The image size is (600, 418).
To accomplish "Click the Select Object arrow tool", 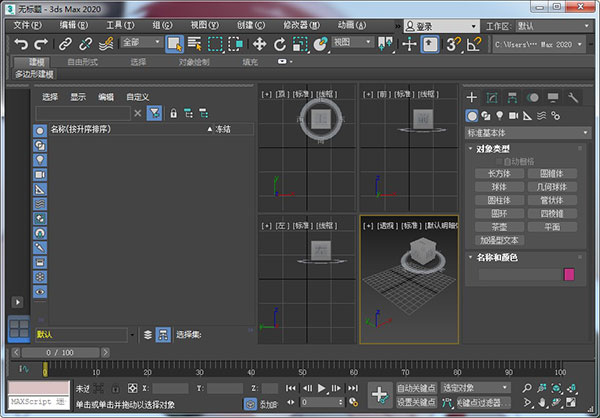I will (174, 44).
